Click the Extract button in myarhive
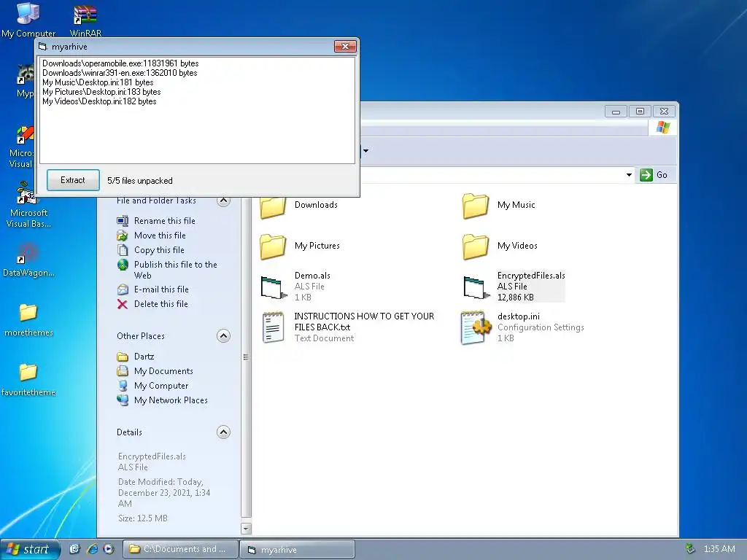The height and width of the screenshot is (560, 747). [x=73, y=180]
